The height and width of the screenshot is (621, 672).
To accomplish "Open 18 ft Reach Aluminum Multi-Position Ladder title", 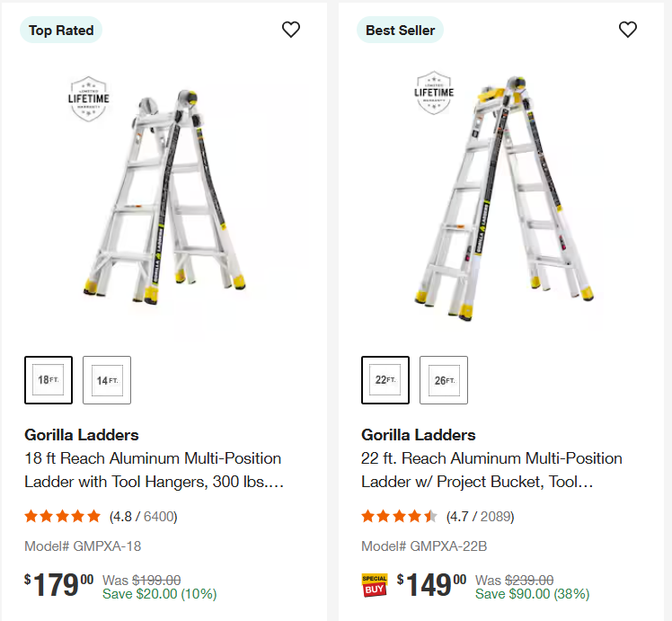I will [154, 470].
